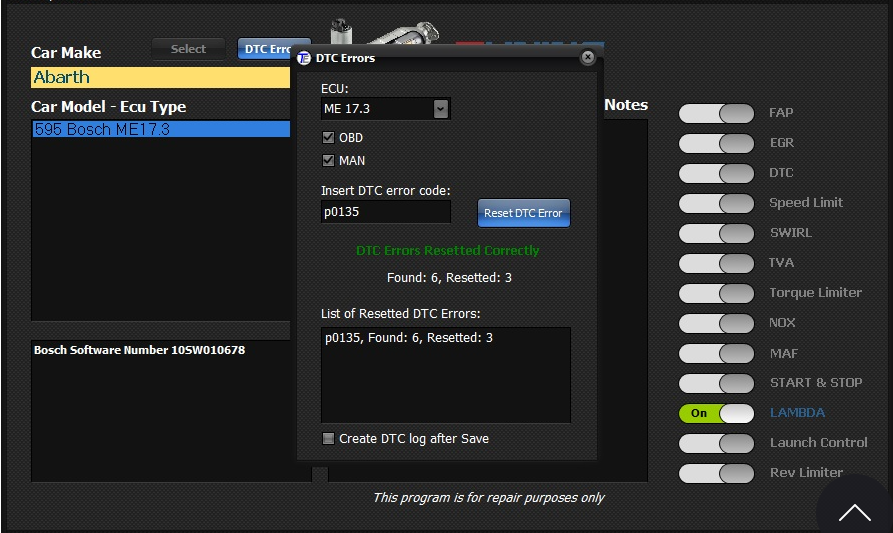Image resolution: width=893 pixels, height=533 pixels.
Task: Click the DTC Errors toolbar button
Action: [x=265, y=49]
